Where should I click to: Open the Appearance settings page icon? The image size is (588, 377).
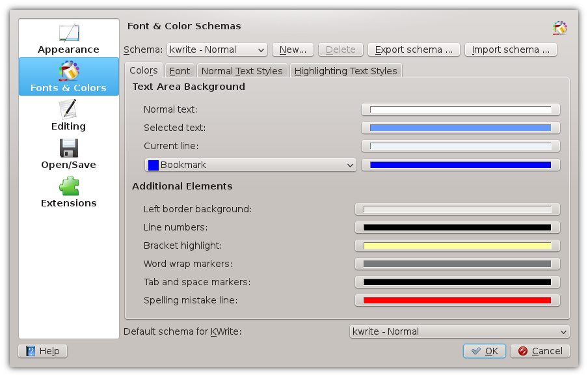coord(69,33)
